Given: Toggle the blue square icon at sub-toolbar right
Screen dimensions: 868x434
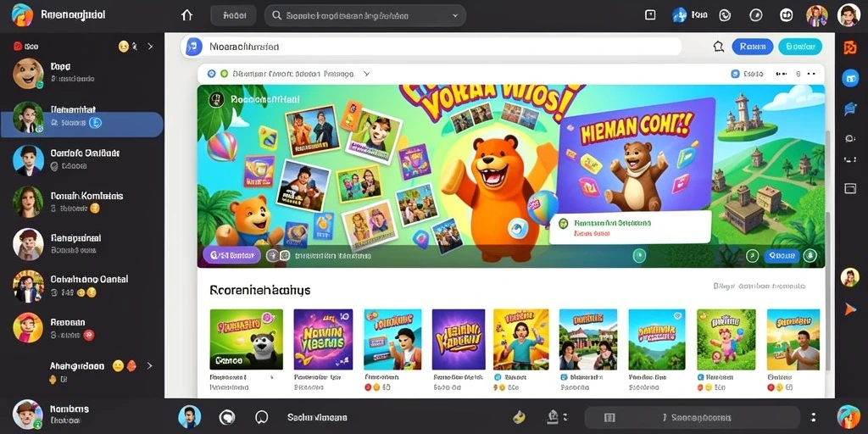Looking at the screenshot, I should (735, 73).
